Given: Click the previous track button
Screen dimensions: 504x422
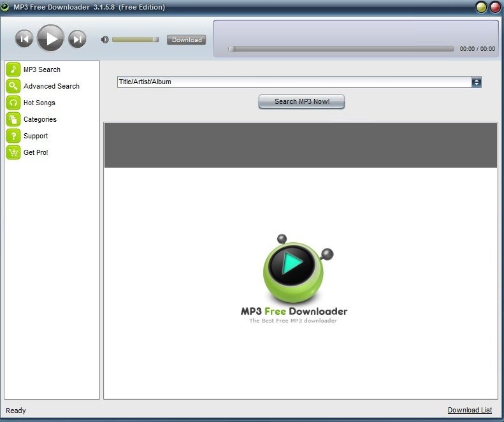Looking at the screenshot, I should pos(24,39).
